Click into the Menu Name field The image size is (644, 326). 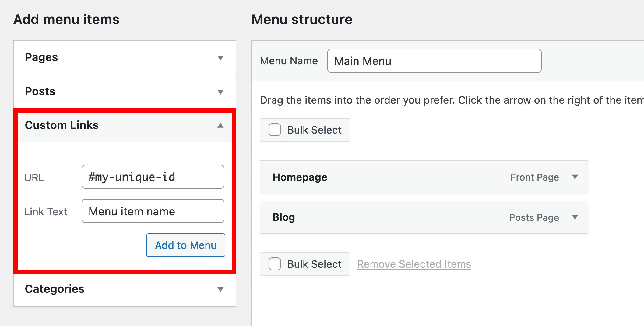click(x=434, y=61)
